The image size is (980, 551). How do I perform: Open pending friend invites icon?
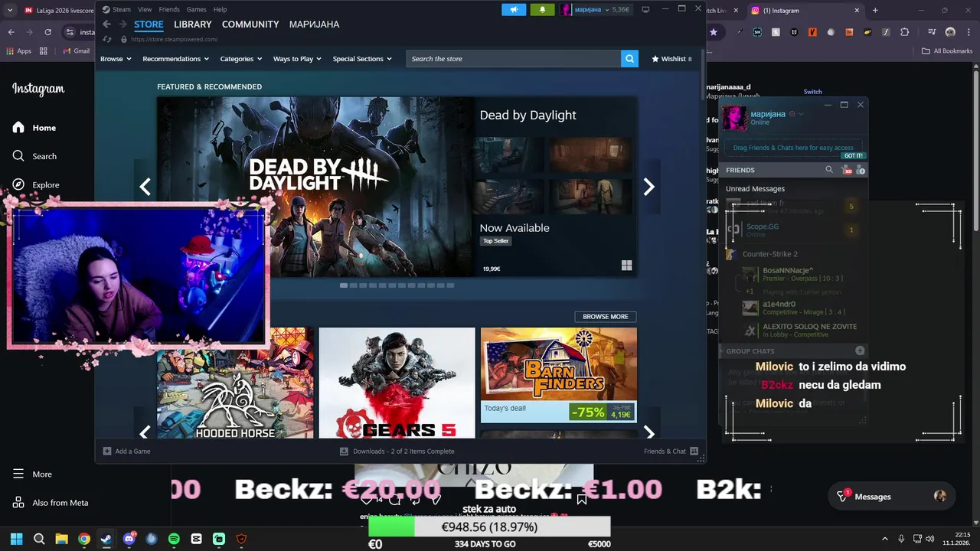pyautogui.click(x=847, y=170)
